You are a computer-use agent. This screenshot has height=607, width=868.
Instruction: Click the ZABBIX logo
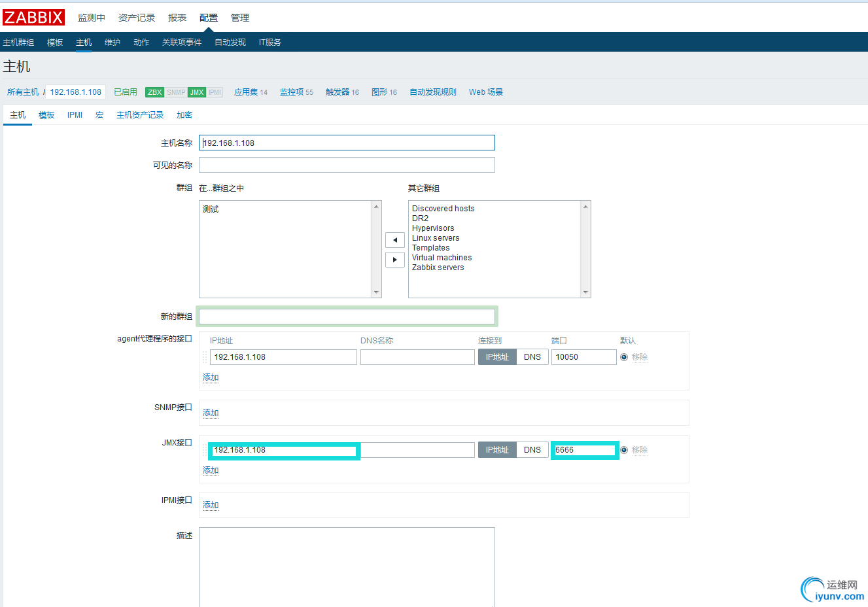pos(33,17)
